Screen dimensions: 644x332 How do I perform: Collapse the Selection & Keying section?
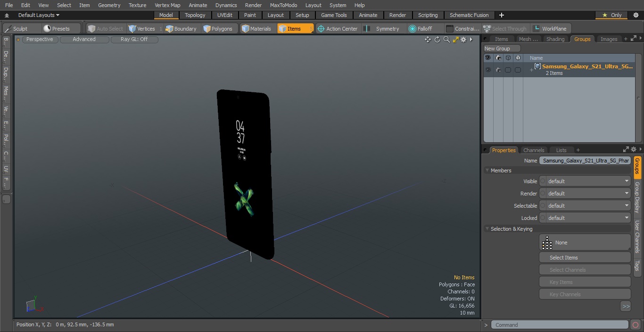pos(487,229)
